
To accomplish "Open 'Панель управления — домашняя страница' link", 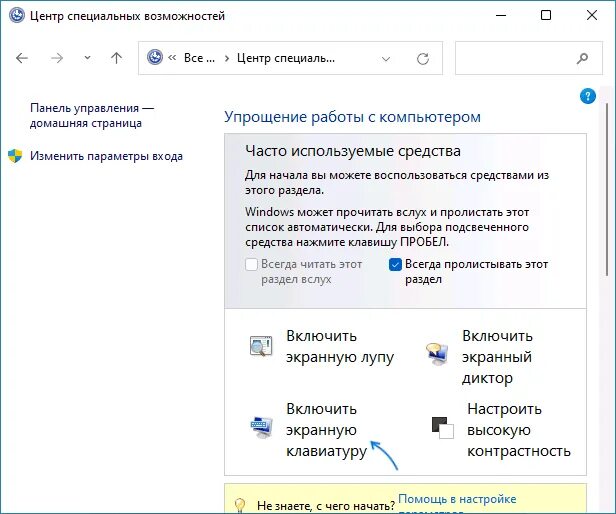I will [92, 116].
